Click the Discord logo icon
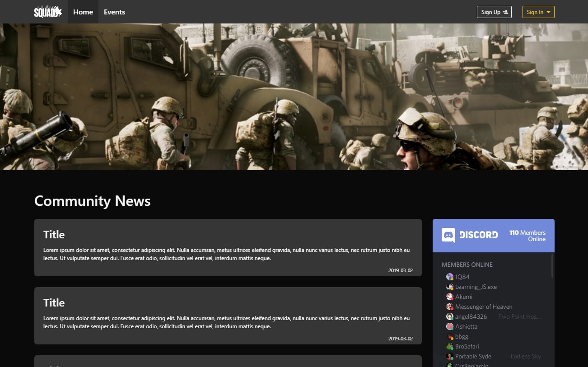The height and width of the screenshot is (367, 588). [x=448, y=235]
